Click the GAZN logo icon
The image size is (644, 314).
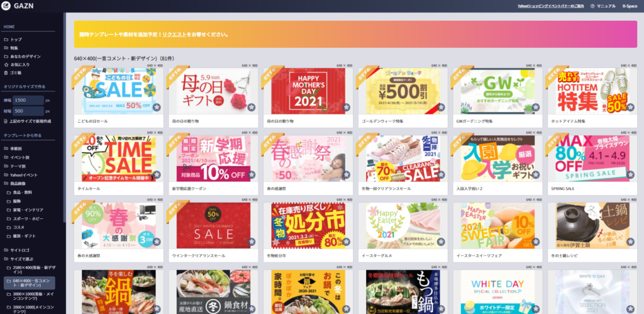point(5,6)
